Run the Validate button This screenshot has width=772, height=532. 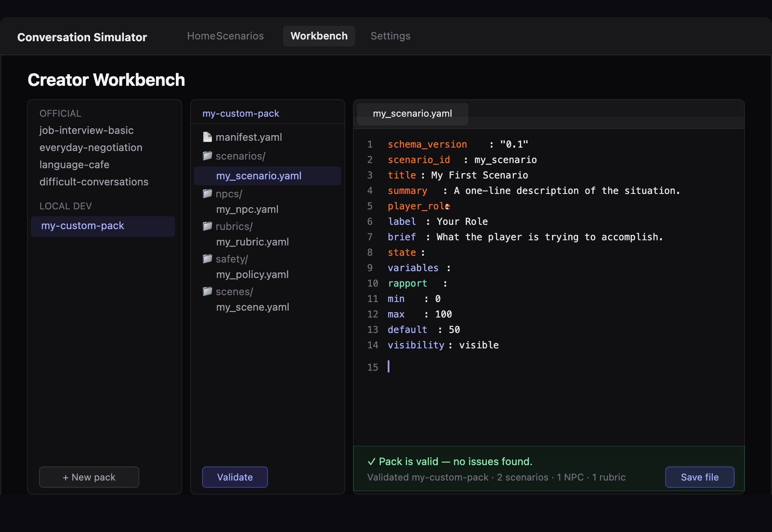235,477
